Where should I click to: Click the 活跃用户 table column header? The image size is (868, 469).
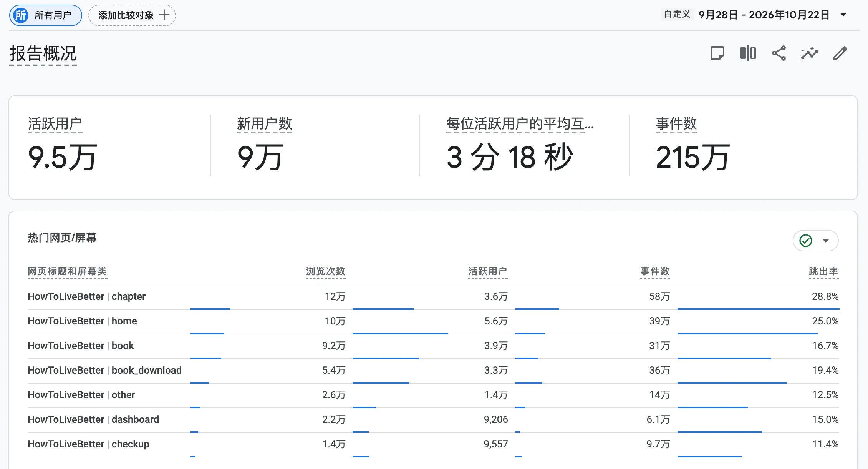pos(488,271)
